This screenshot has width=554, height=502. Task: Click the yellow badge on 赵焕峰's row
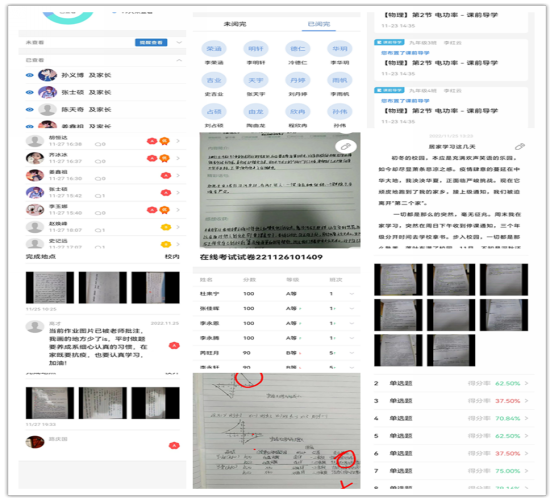(166, 227)
